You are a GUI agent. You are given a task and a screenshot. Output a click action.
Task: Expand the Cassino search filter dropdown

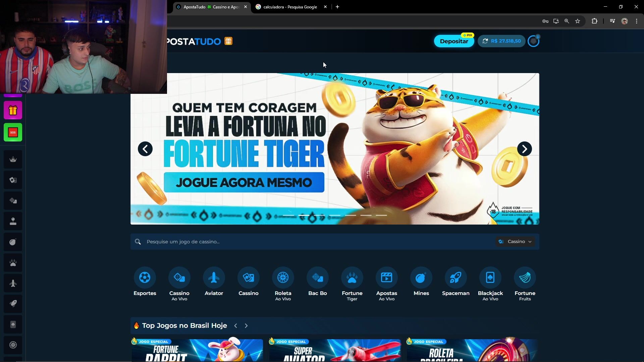click(515, 242)
